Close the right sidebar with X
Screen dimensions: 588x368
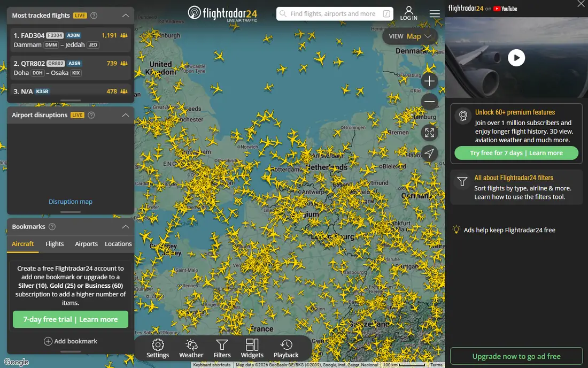click(x=581, y=4)
